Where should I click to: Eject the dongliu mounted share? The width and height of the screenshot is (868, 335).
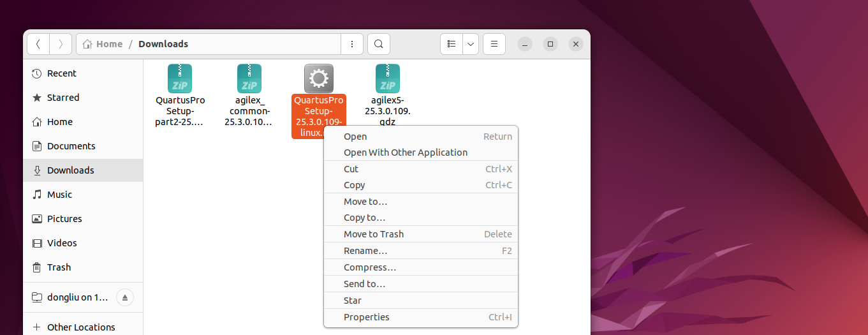click(125, 297)
